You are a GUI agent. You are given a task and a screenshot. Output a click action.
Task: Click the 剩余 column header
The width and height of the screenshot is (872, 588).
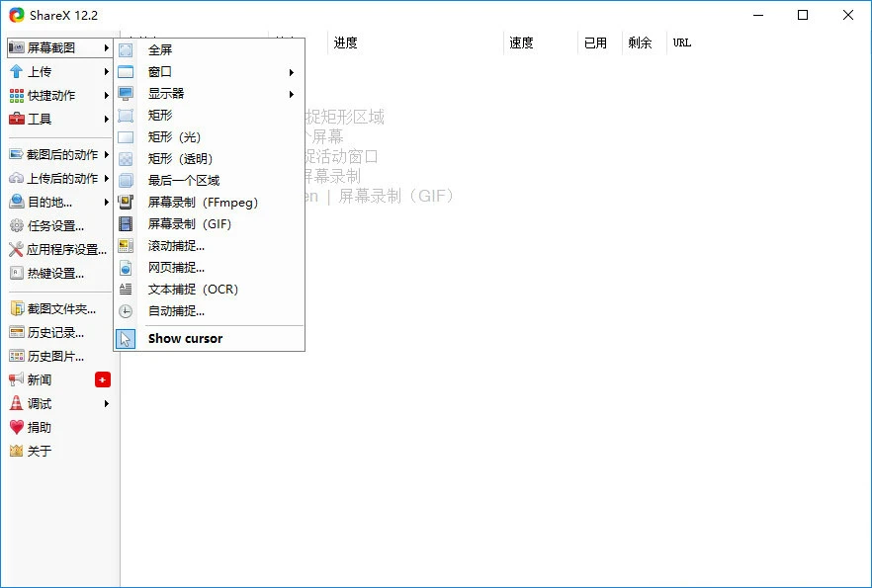pyautogui.click(x=645, y=42)
